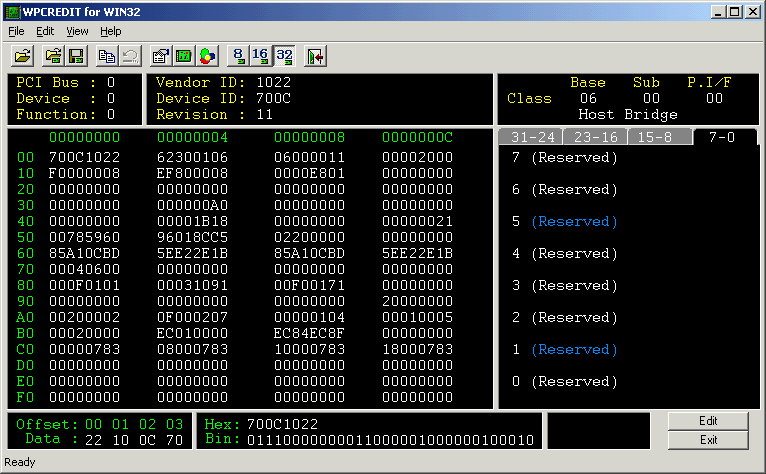766x474 pixels.
Task: Select register value 00F00171
Action: (x=309, y=285)
